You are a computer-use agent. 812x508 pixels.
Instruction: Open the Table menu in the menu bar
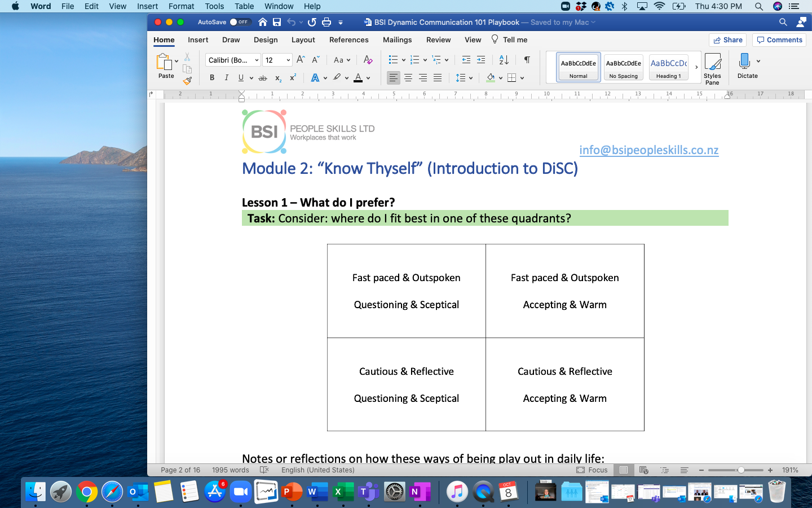[x=244, y=6]
